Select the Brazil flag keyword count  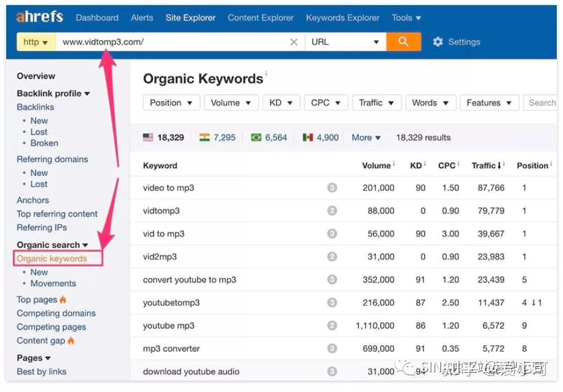[x=276, y=137]
